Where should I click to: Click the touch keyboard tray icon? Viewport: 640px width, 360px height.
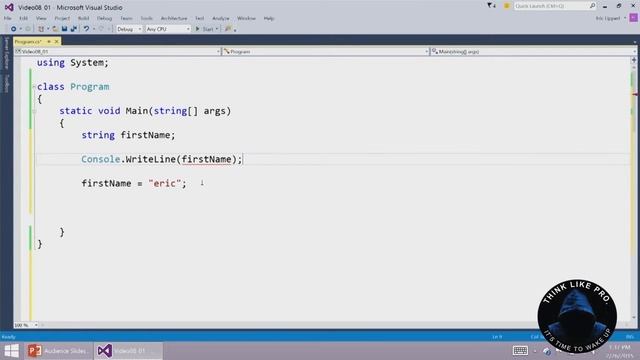pyautogui.click(x=520, y=351)
